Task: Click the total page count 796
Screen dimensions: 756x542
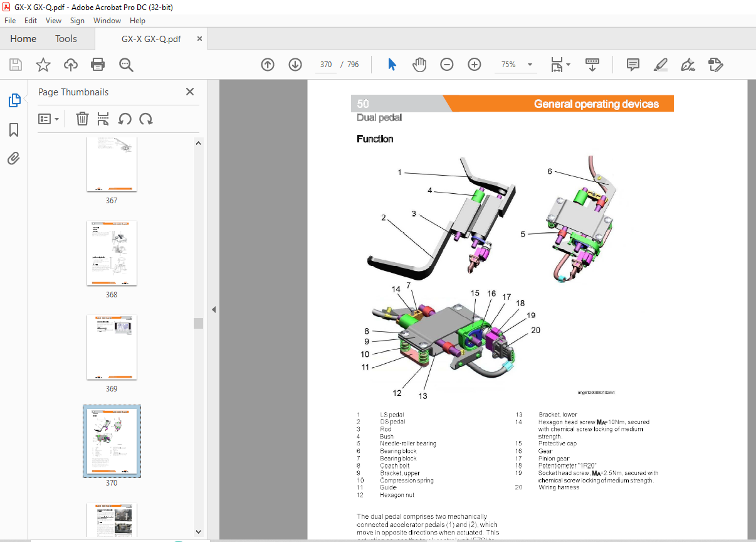Action: point(353,65)
